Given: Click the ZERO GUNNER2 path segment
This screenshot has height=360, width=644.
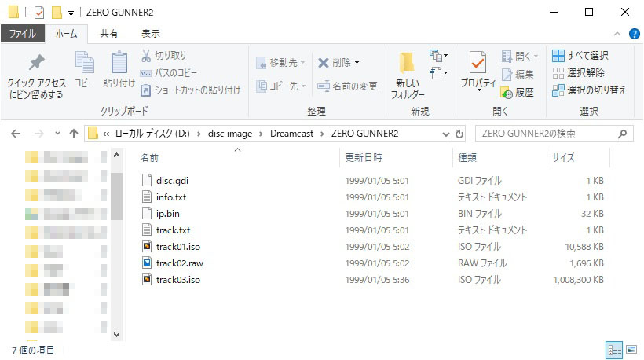Looking at the screenshot, I should 364,134.
